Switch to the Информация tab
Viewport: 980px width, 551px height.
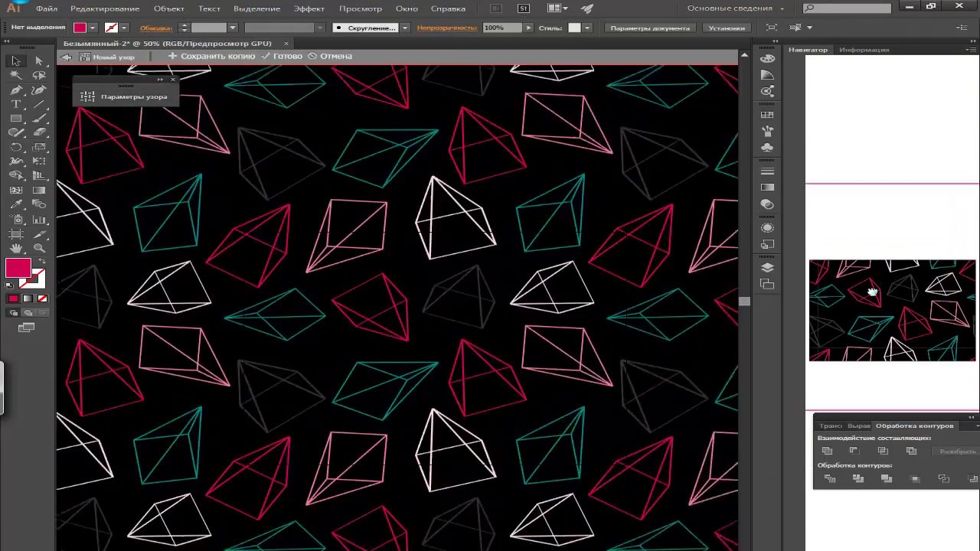[x=864, y=50]
